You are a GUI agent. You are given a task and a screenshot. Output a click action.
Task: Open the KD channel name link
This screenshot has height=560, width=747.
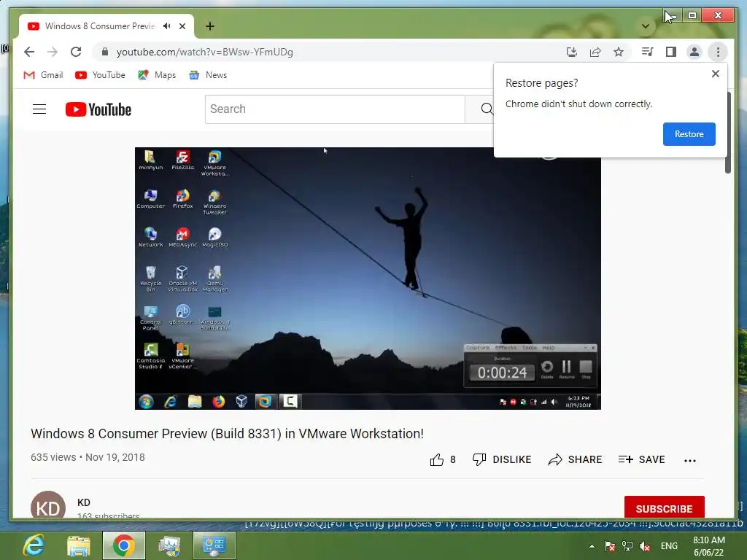click(x=84, y=503)
